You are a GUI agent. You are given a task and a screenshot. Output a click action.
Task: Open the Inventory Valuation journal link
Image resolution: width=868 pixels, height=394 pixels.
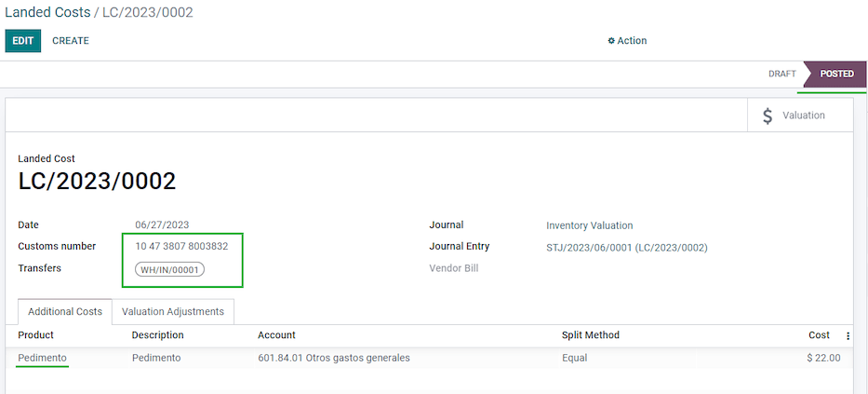(589, 225)
